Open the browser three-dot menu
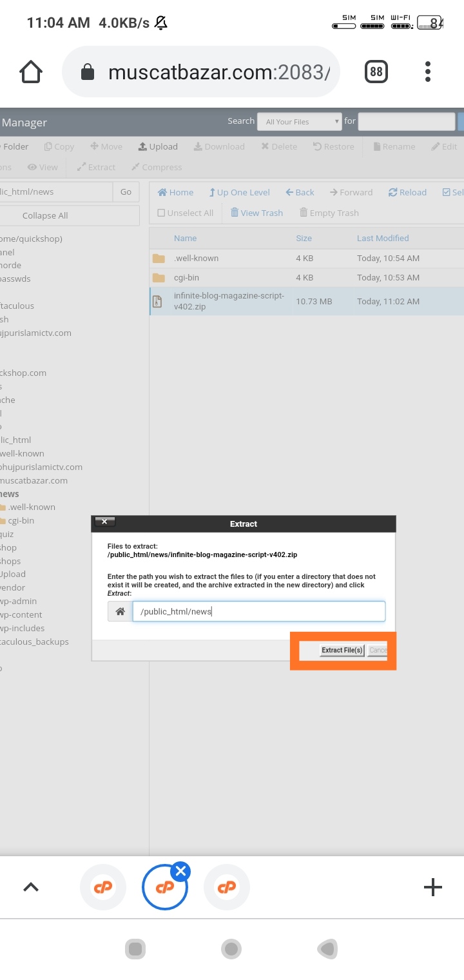Viewport: 464px width, 980px height. point(428,72)
